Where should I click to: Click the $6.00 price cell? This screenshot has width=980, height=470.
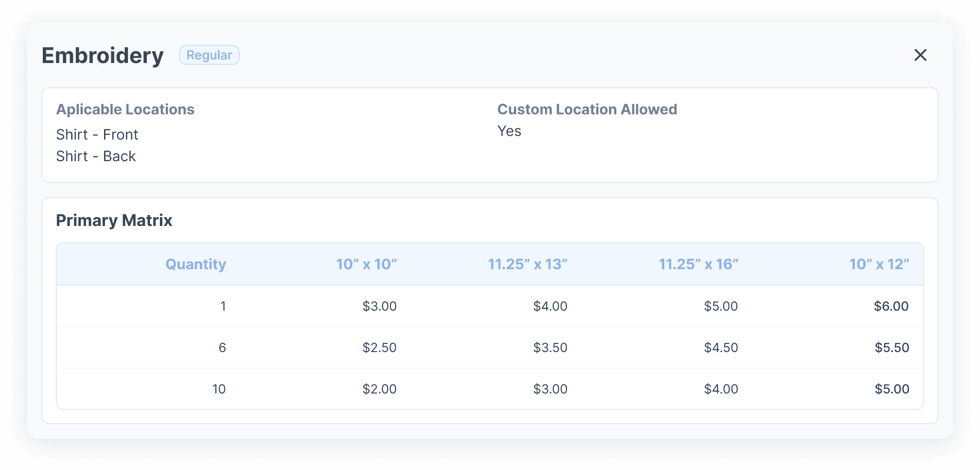tap(891, 306)
